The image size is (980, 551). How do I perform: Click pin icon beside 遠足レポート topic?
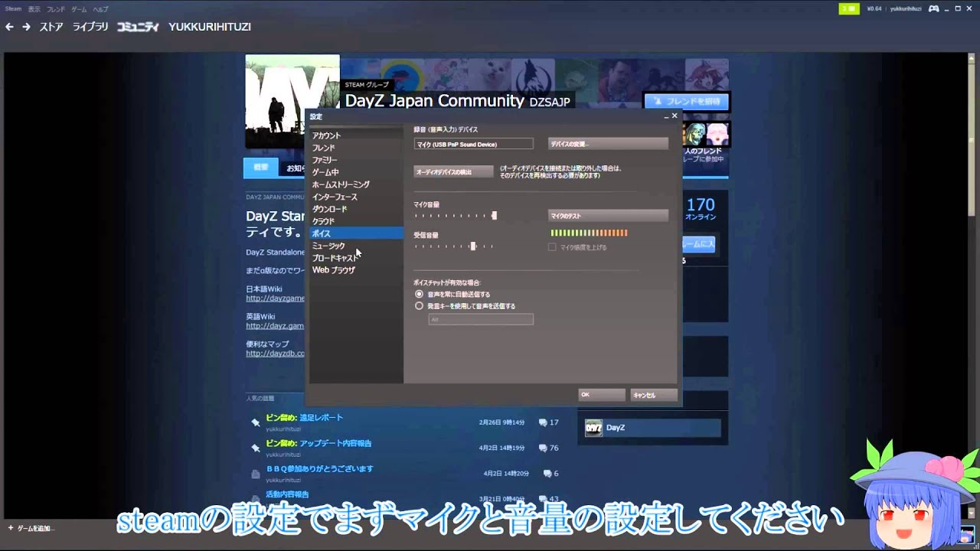(256, 422)
